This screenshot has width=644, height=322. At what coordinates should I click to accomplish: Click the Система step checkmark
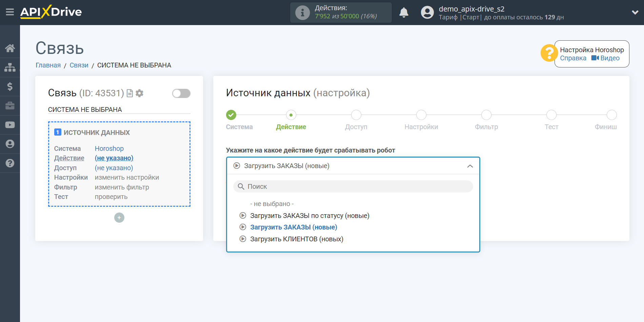(231, 115)
